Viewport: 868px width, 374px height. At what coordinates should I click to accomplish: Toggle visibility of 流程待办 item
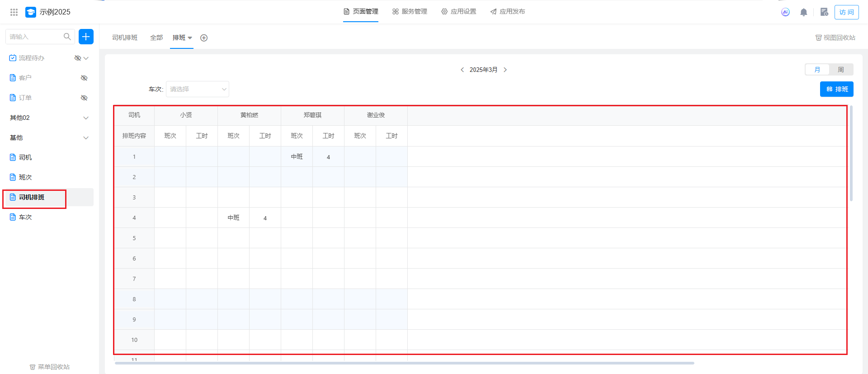coord(77,58)
